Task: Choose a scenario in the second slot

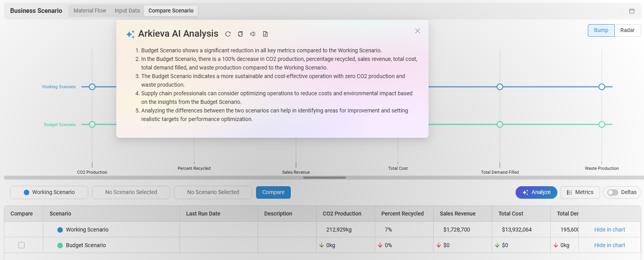Action: (131, 192)
